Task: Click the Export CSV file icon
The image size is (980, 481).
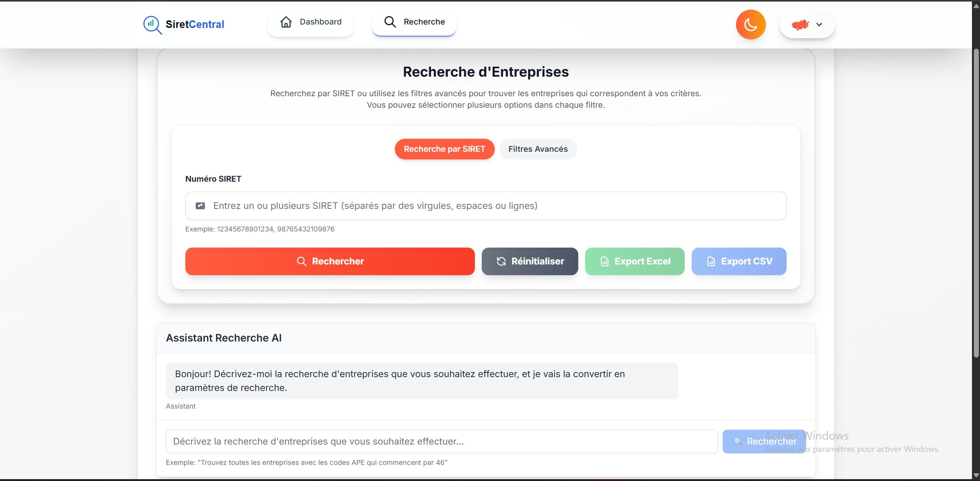Action: pyautogui.click(x=711, y=261)
